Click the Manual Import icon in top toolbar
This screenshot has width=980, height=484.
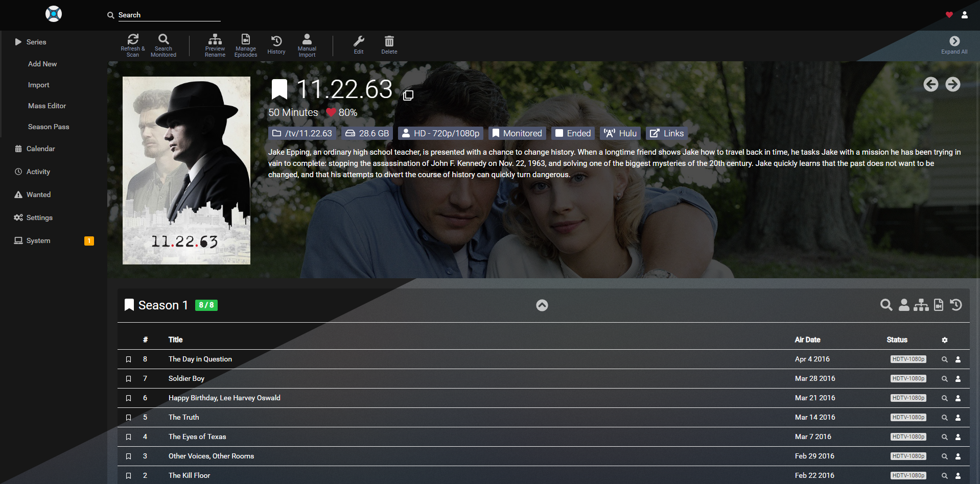click(x=307, y=45)
